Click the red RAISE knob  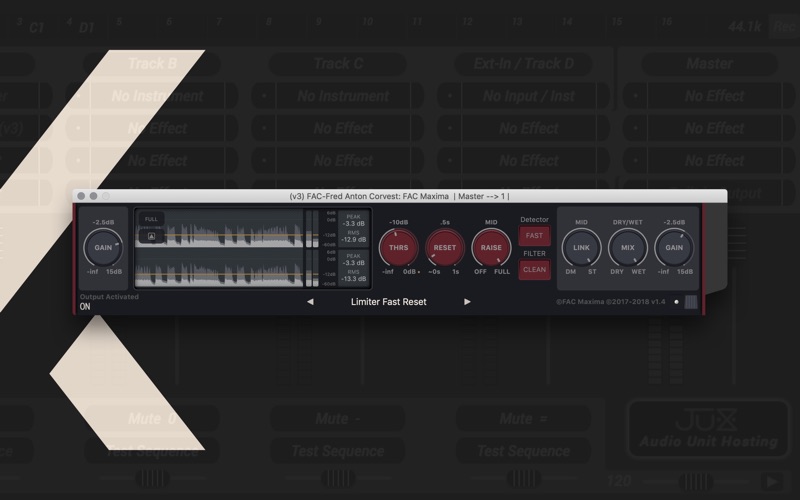click(x=491, y=247)
